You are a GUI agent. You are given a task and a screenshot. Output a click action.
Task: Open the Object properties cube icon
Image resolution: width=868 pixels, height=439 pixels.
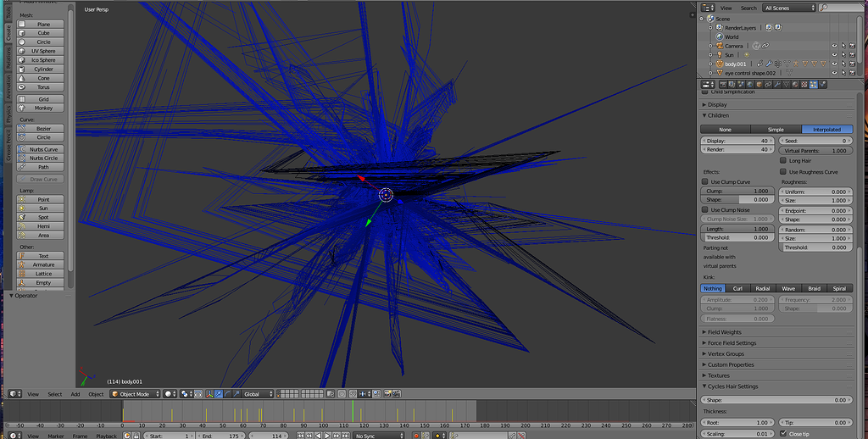759,84
